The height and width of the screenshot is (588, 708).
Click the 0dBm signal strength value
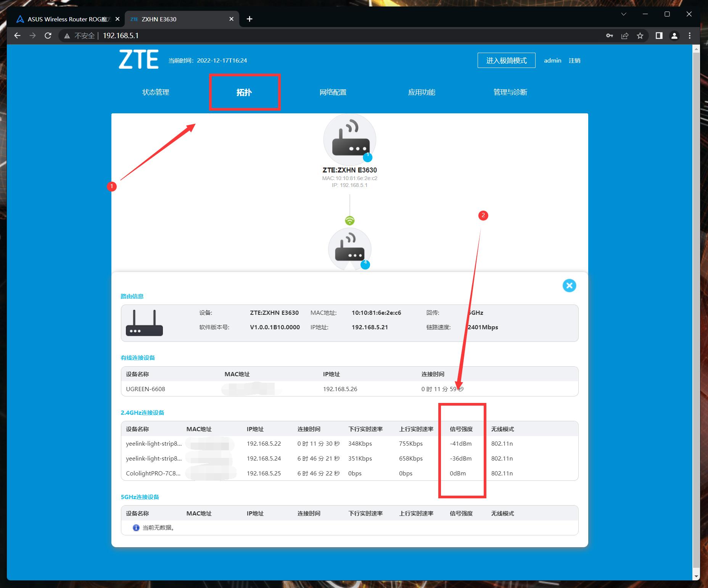(x=458, y=474)
